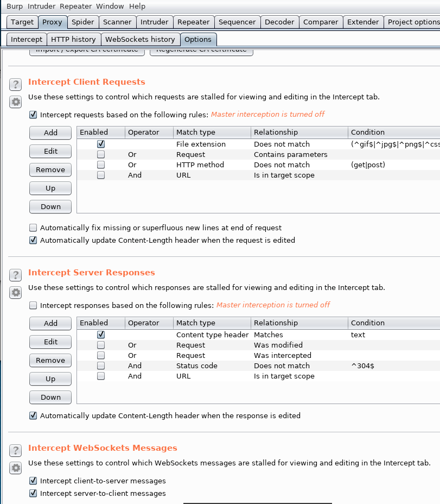Enable the Status code response rule
Screen dimensions: 440x504
pyautogui.click(x=101, y=366)
